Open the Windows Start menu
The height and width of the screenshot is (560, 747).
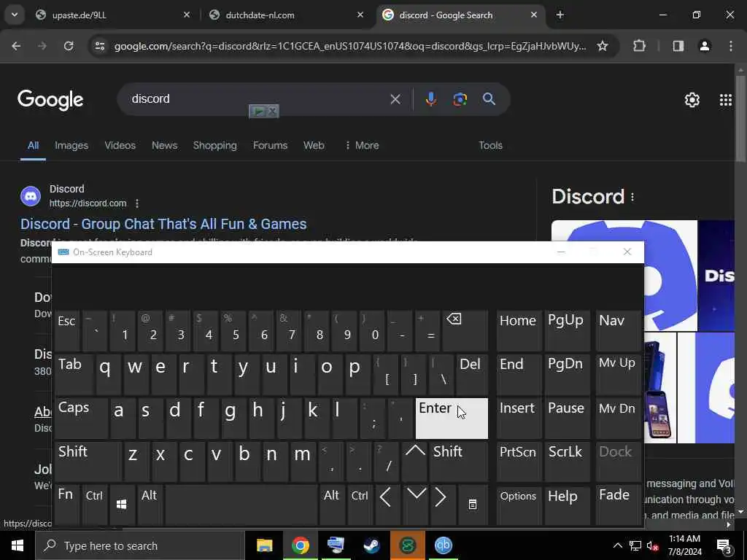(x=18, y=545)
